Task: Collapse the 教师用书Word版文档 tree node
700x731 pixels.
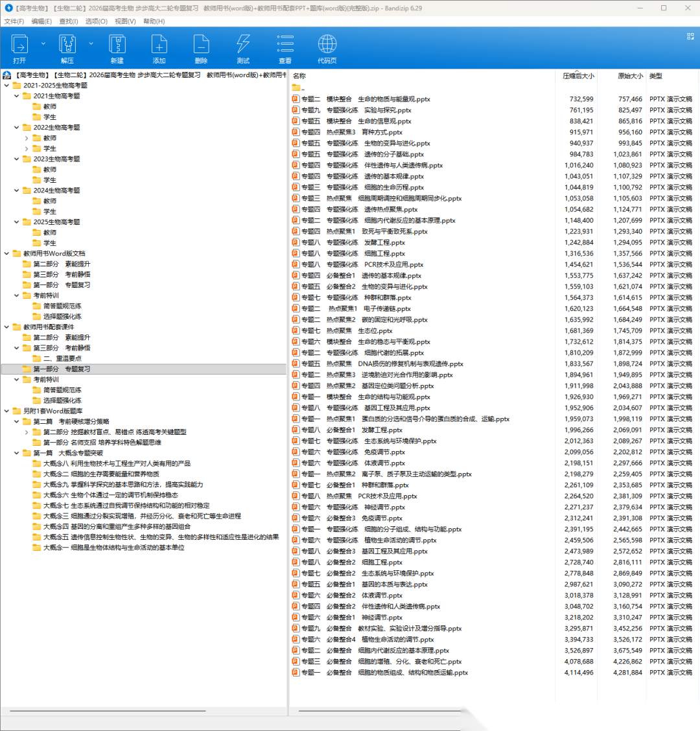Action: point(6,253)
